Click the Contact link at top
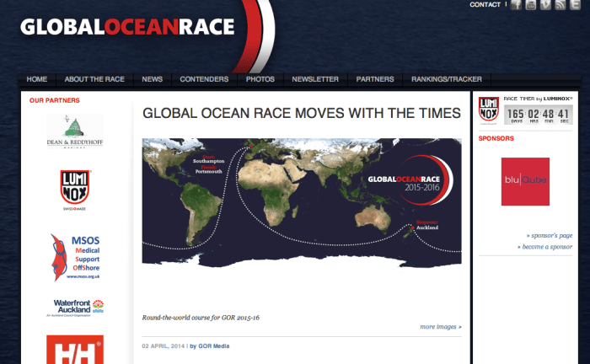Screen dimensions: 590x364 pyautogui.click(x=485, y=5)
